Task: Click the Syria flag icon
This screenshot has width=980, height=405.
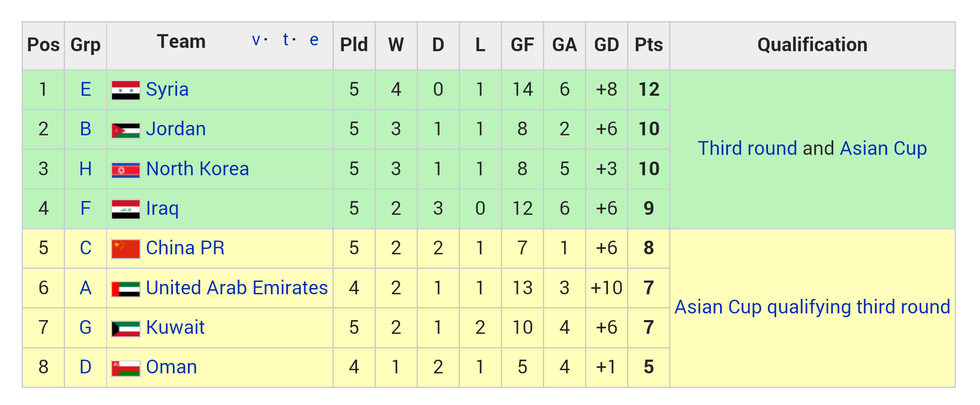Action: click(x=125, y=90)
